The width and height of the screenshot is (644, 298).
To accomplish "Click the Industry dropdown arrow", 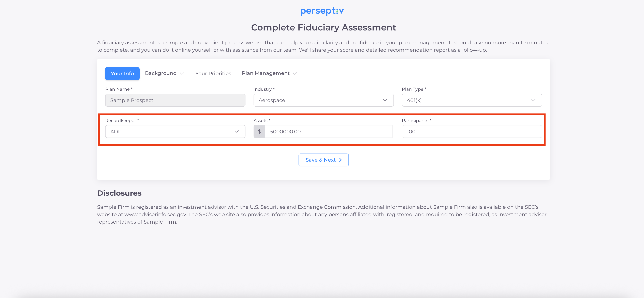I will click(x=385, y=100).
